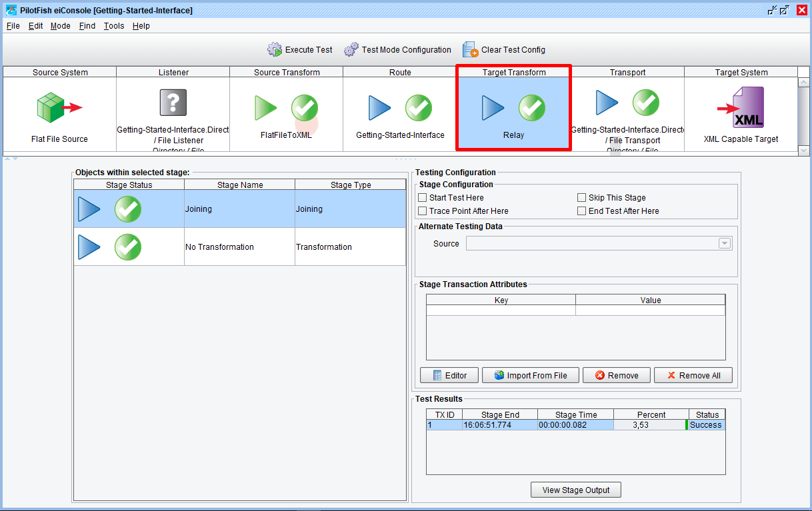Select the Transformation stage type cell
Image resolution: width=812 pixels, height=511 pixels.
coord(351,247)
